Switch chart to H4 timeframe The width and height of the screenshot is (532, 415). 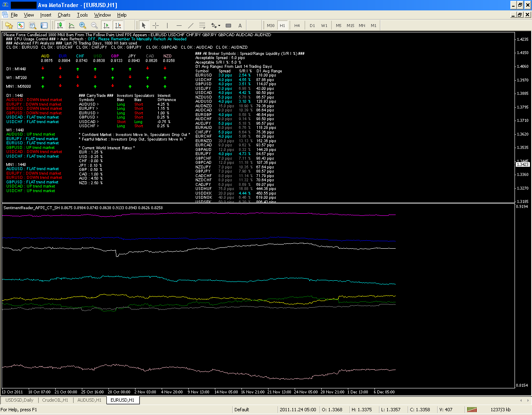click(x=297, y=25)
